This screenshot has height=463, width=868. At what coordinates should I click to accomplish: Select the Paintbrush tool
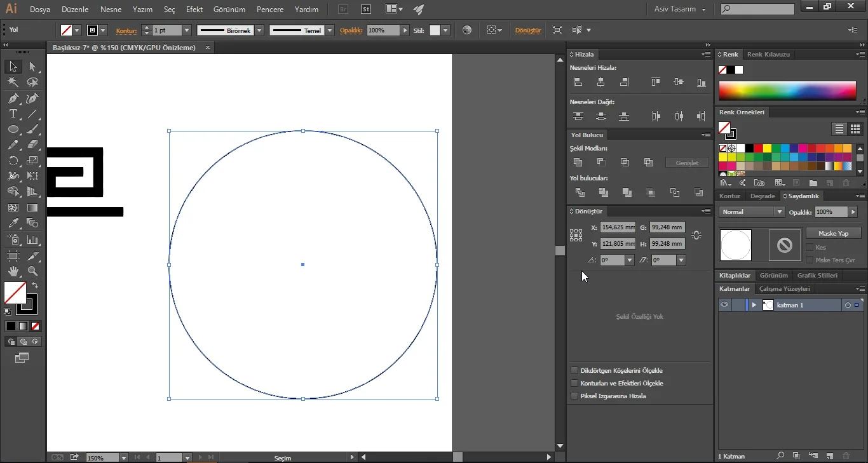(32, 130)
